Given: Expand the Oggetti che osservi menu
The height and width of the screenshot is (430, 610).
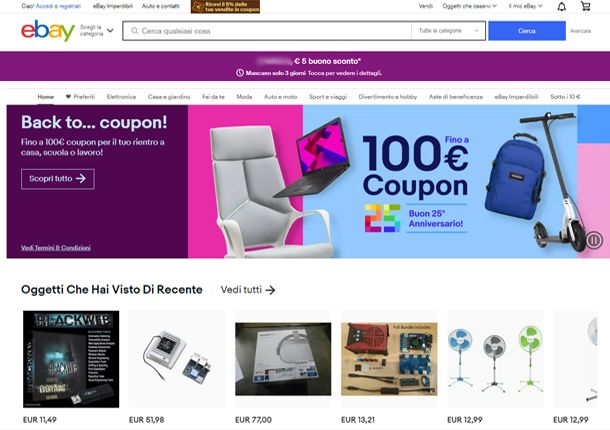Looking at the screenshot, I should click(x=470, y=6).
